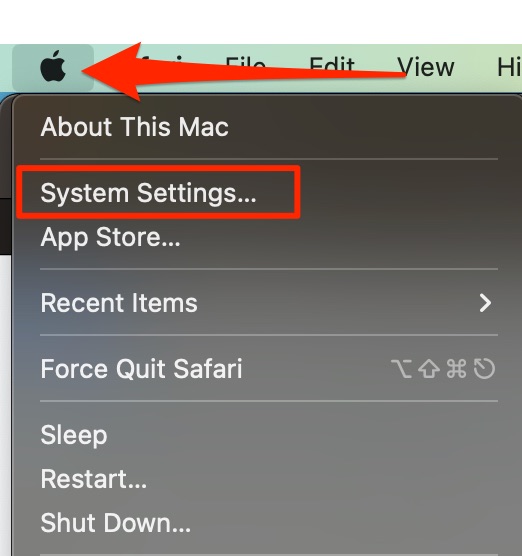Click the red arrow annotation pointing at Apple logo
This screenshot has height=556, width=522.
click(243, 71)
